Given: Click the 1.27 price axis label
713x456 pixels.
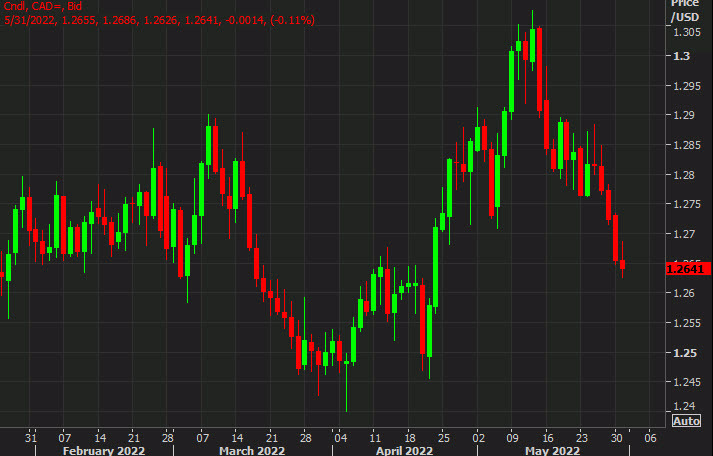Looking at the screenshot, I should [684, 234].
